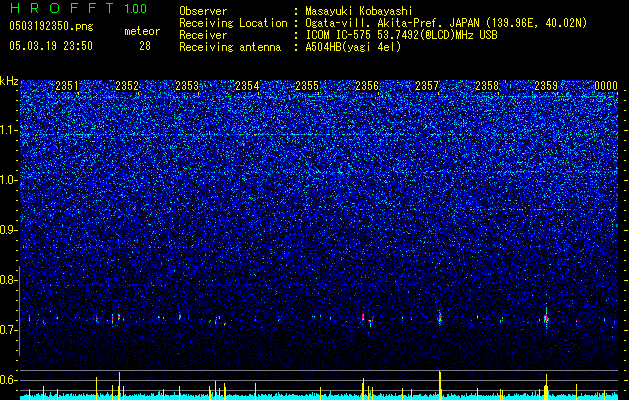
Task: Click the 2356 time marker
Action: (x=367, y=86)
